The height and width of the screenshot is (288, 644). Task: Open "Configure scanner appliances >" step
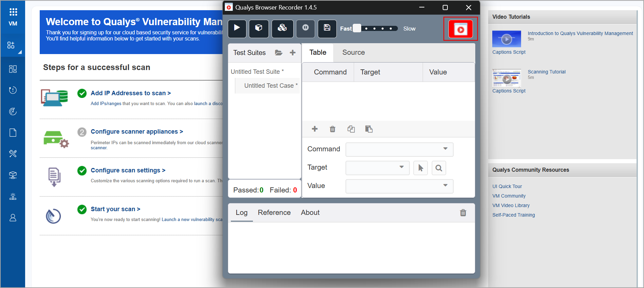(x=137, y=132)
